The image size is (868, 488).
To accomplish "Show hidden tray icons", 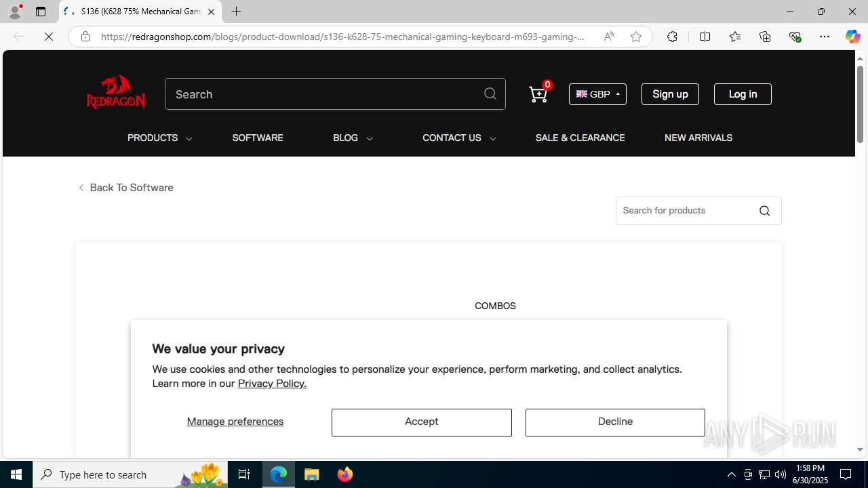I will pyautogui.click(x=731, y=474).
